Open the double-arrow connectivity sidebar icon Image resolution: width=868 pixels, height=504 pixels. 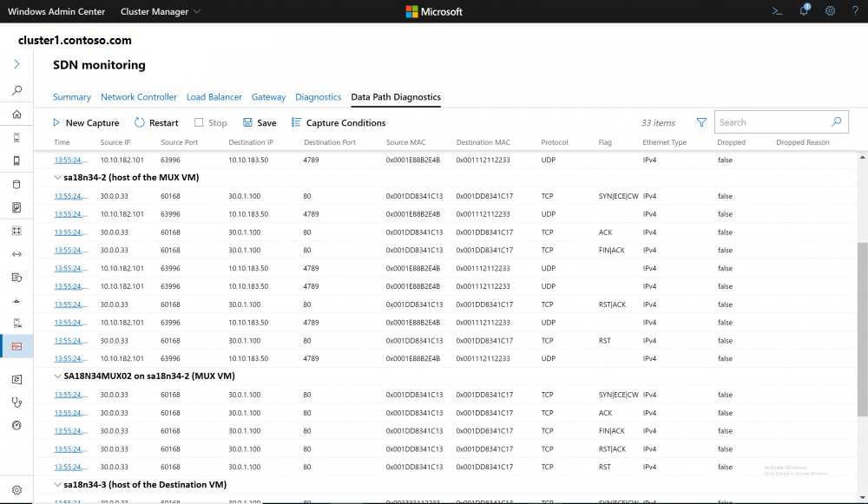(16, 254)
